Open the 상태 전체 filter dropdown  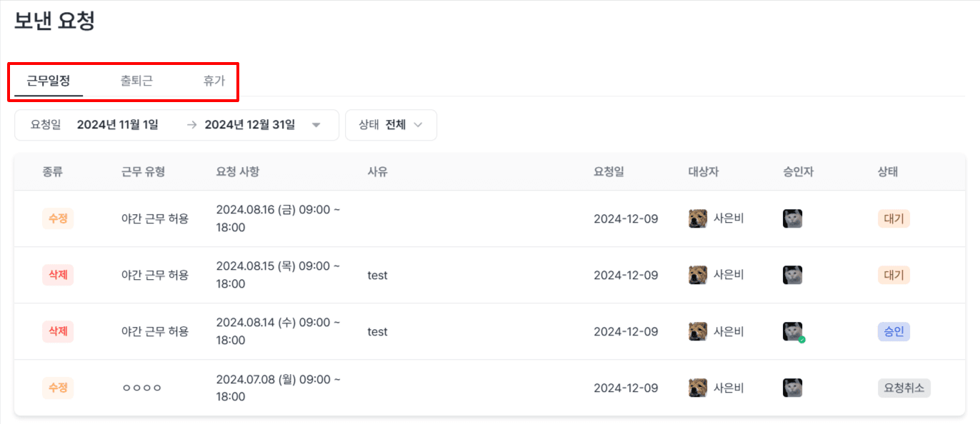pyautogui.click(x=391, y=124)
